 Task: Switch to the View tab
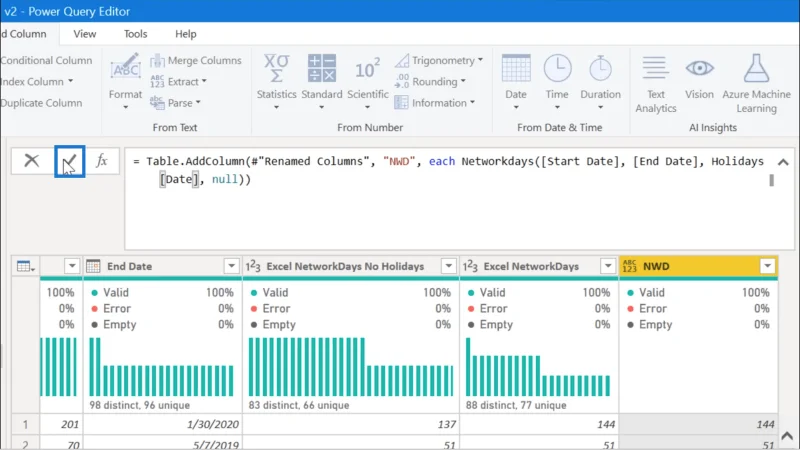click(x=85, y=34)
